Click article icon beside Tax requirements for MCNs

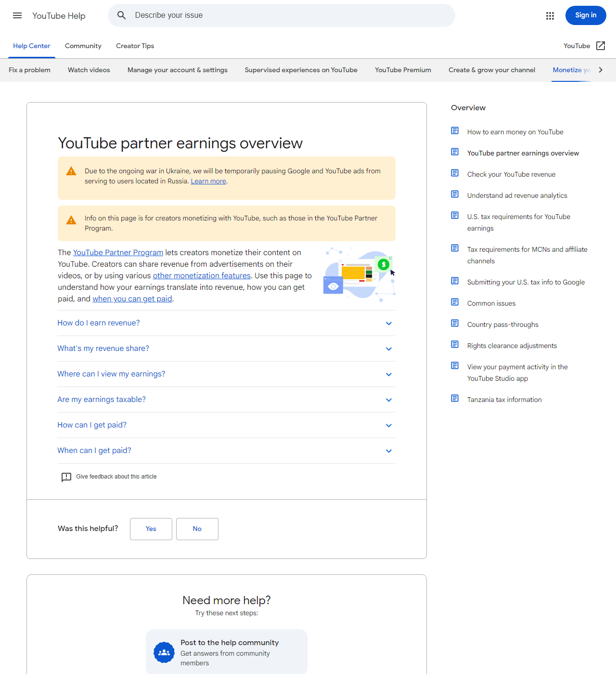[x=455, y=248]
